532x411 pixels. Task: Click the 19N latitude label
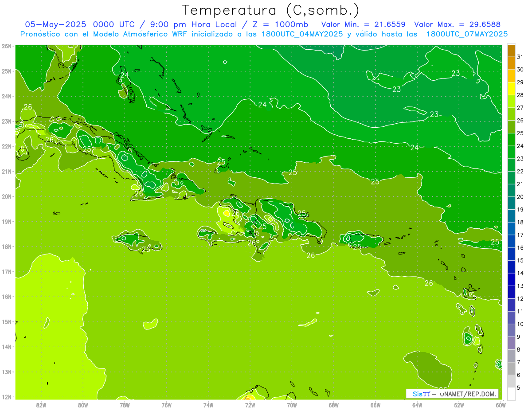[x=7, y=222]
